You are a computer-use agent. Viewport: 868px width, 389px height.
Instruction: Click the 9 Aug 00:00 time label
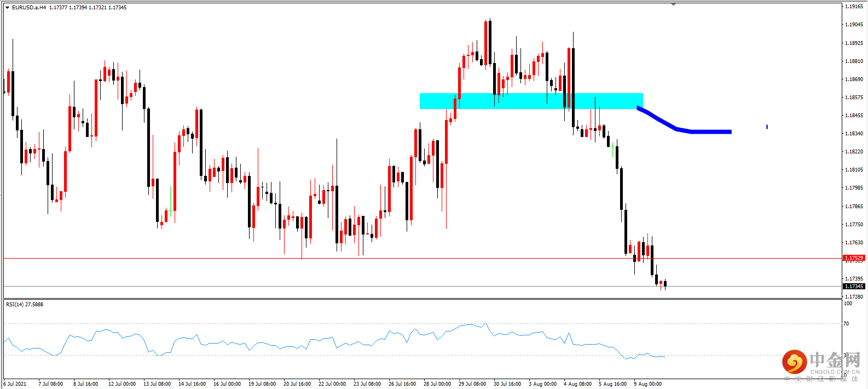click(647, 384)
